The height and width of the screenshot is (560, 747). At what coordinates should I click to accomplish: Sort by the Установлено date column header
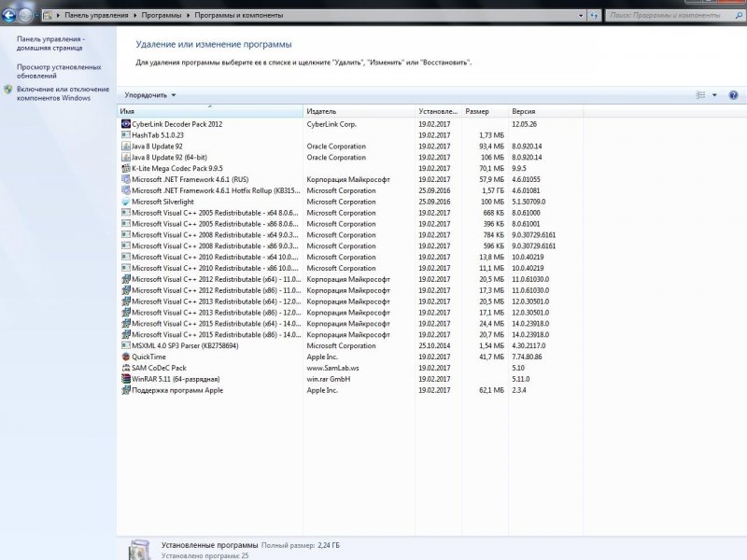click(438, 111)
